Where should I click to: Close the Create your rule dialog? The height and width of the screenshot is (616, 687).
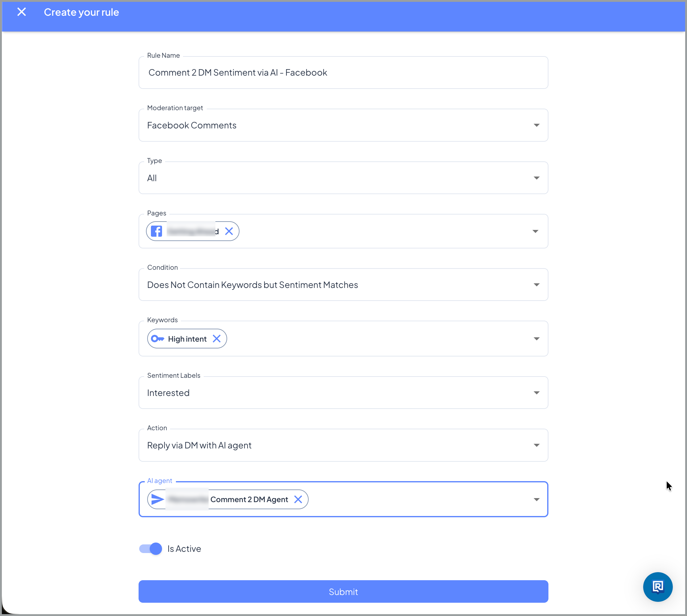22,12
